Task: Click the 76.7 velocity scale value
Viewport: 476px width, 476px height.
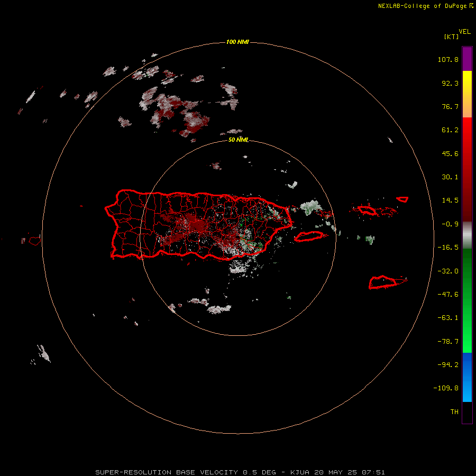Action: (x=450, y=106)
